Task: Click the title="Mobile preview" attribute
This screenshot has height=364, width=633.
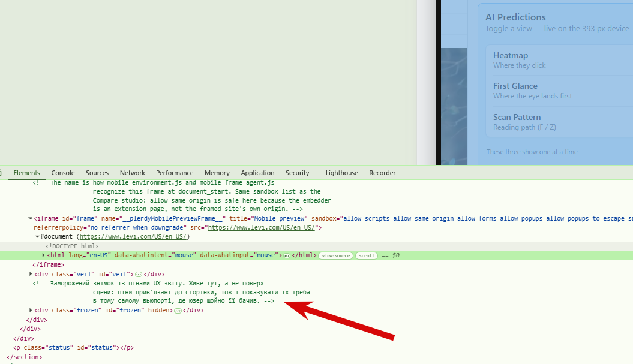Action: [268, 218]
